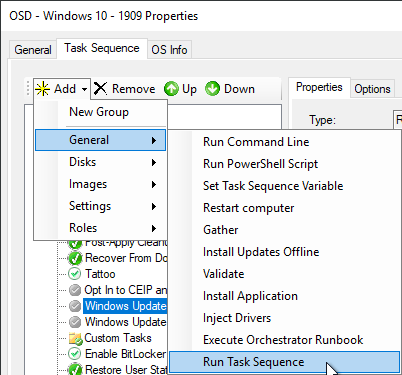
Task: Click the Custom Tasks folder icon
Action: 75,338
